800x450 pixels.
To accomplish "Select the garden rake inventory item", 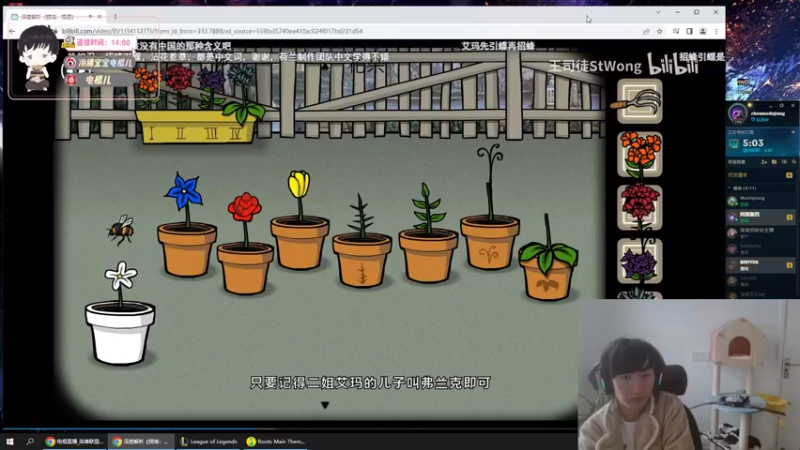I will 639,101.
